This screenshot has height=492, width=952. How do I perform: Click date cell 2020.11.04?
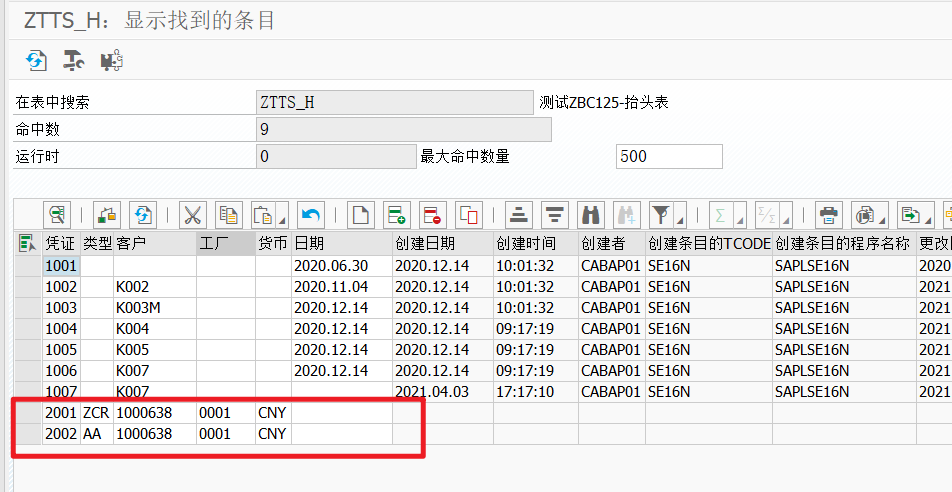342,287
